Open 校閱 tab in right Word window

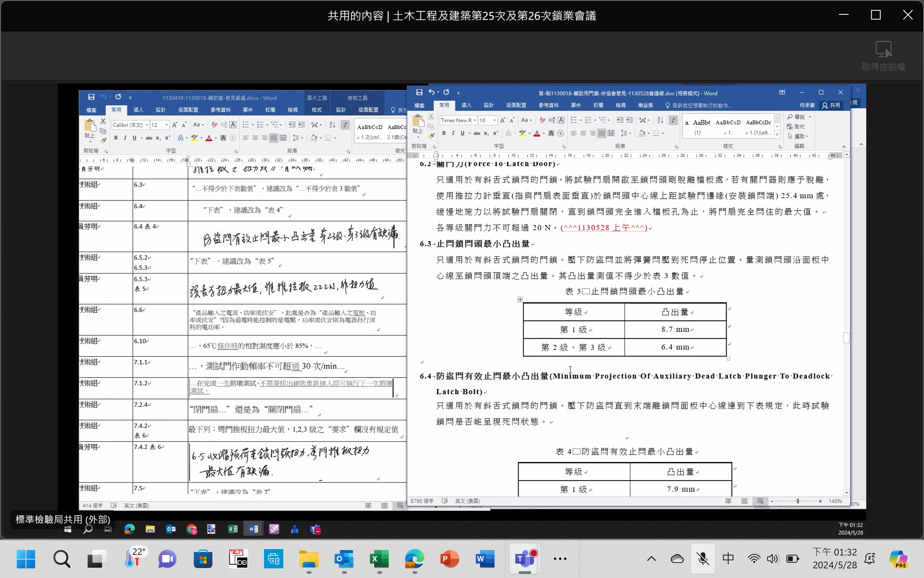[x=598, y=105]
